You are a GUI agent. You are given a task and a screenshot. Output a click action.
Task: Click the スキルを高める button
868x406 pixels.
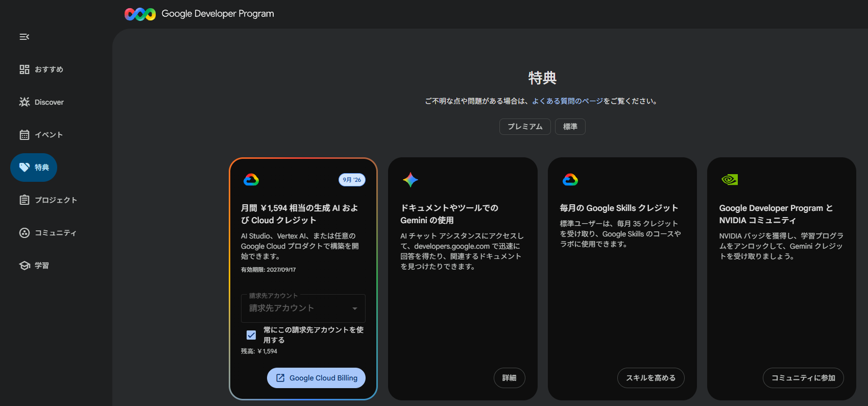pos(651,378)
